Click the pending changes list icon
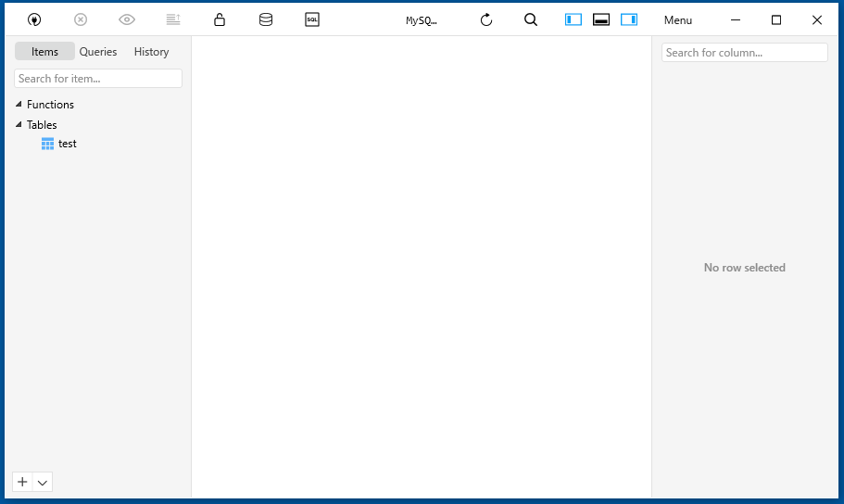The height and width of the screenshot is (504, 844). point(173,20)
